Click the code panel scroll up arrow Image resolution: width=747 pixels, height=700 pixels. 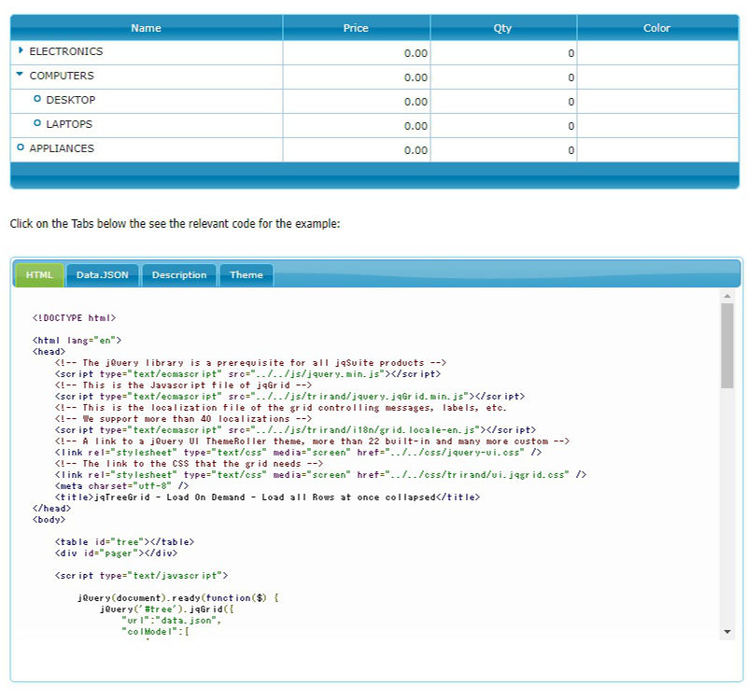tap(727, 296)
